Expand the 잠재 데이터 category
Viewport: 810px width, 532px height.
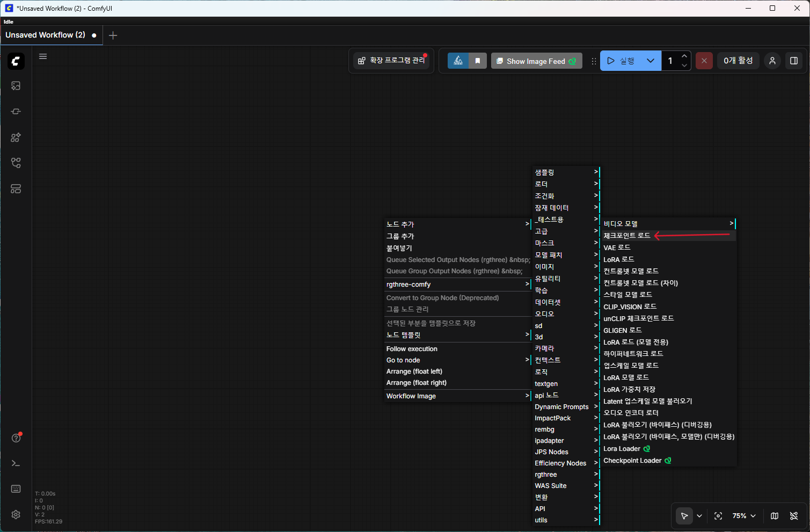[566, 208]
